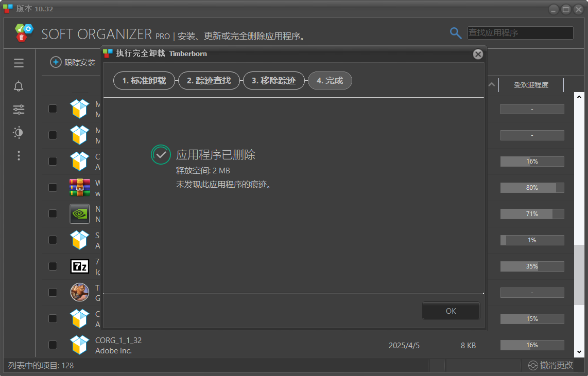Image resolution: width=588 pixels, height=376 pixels.
Task: Check the checkbox in the 1% popularity row
Action: (53, 240)
